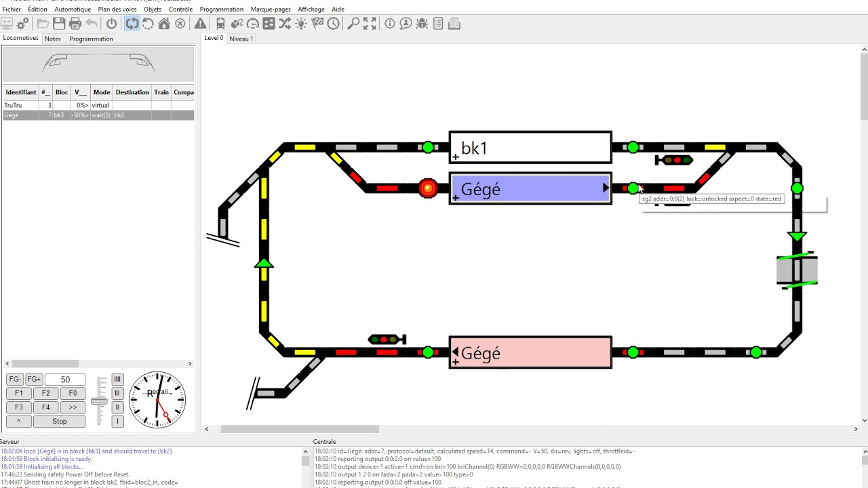
Task: Toggle the green sensor right of pink Gégé block
Action: pyautogui.click(x=633, y=352)
